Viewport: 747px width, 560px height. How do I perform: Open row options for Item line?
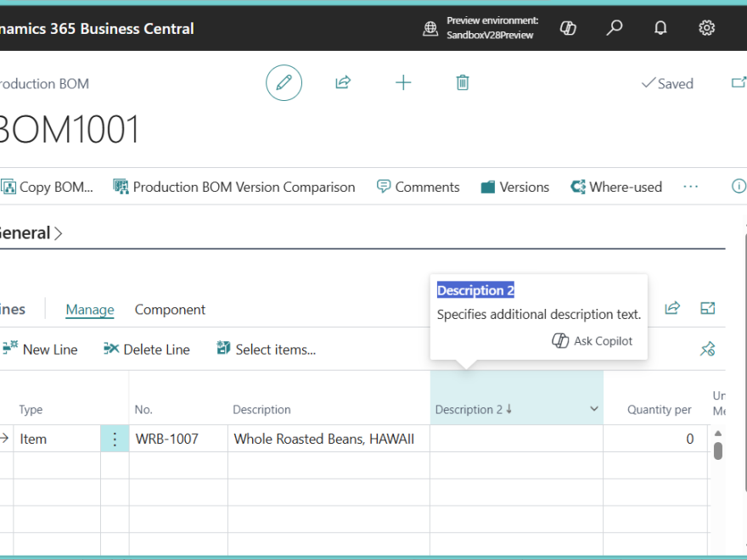click(x=115, y=439)
